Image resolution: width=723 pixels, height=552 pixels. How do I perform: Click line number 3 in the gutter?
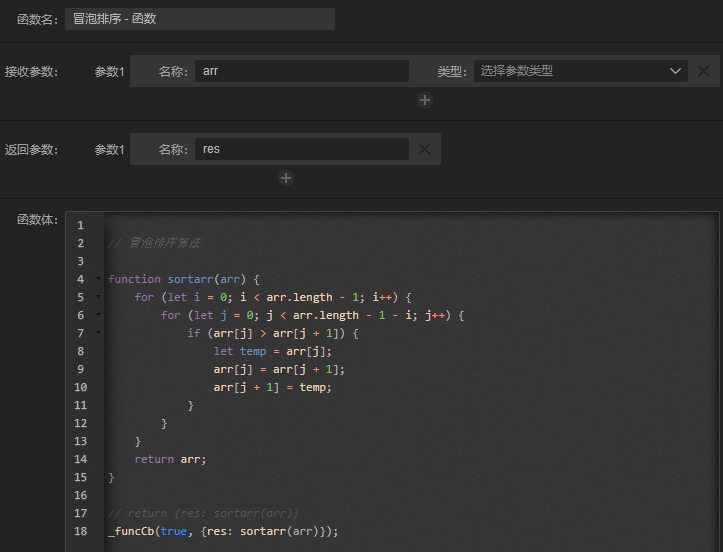[x=81, y=261]
